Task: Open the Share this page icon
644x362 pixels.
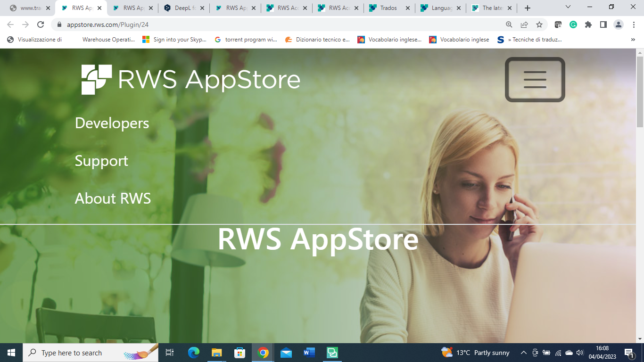Action: tap(524, 24)
